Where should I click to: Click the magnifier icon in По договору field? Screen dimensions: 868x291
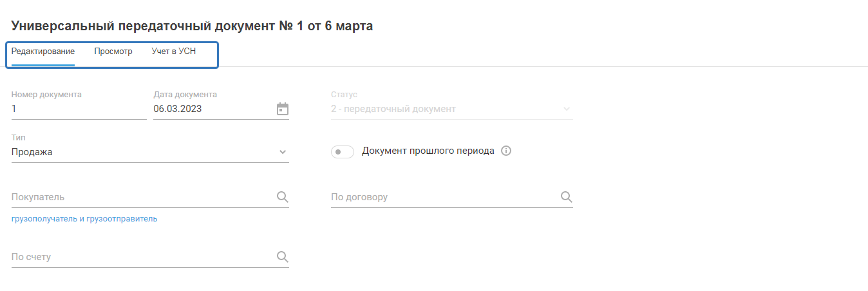tap(566, 197)
